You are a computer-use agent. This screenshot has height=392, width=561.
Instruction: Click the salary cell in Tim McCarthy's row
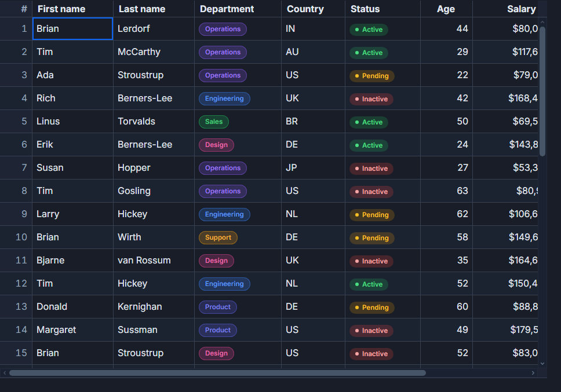point(506,52)
